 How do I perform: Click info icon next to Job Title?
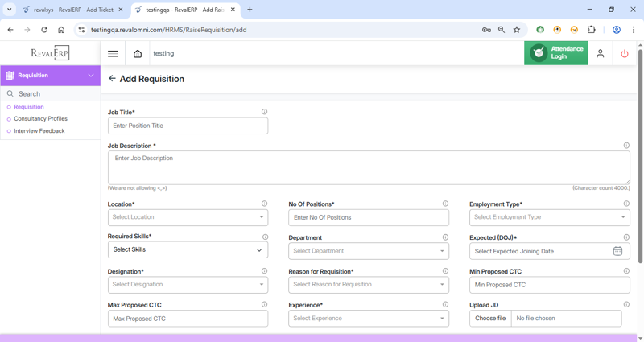264,112
